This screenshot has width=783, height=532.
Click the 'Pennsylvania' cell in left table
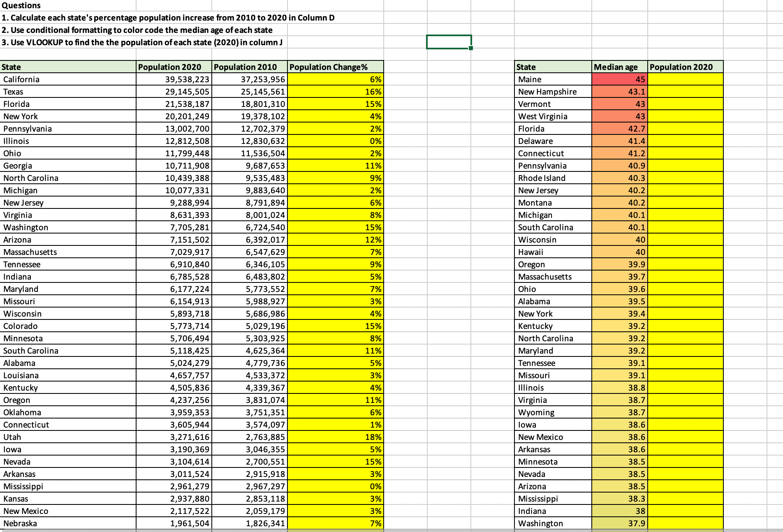pyautogui.click(x=68, y=128)
